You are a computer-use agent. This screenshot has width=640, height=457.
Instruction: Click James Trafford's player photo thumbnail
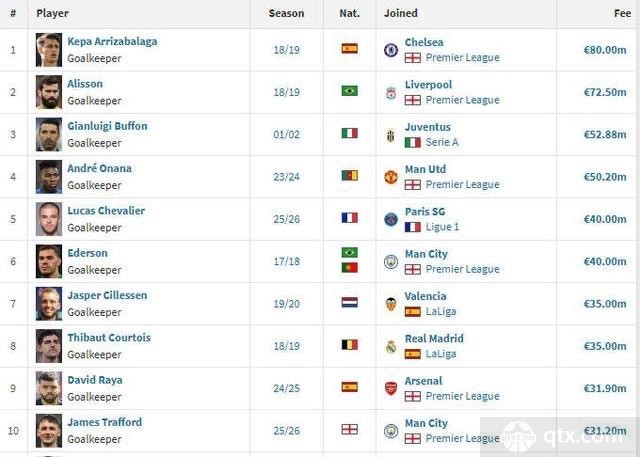[x=49, y=430]
